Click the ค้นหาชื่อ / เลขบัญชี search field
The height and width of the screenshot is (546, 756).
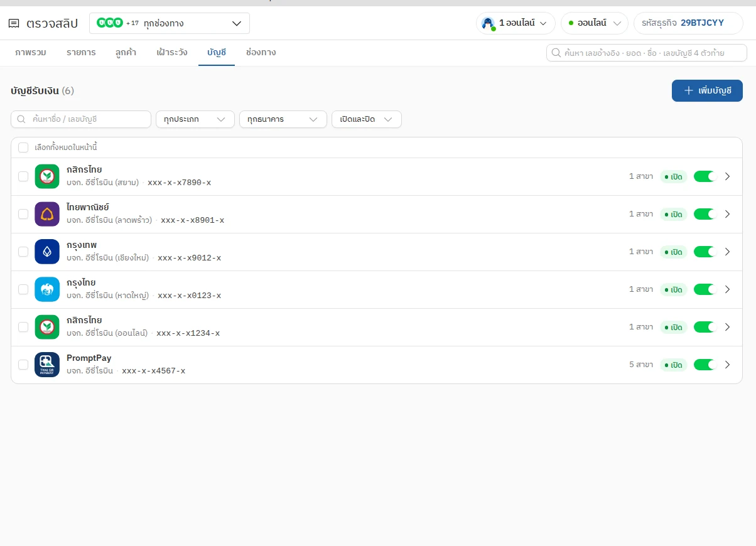coord(81,119)
